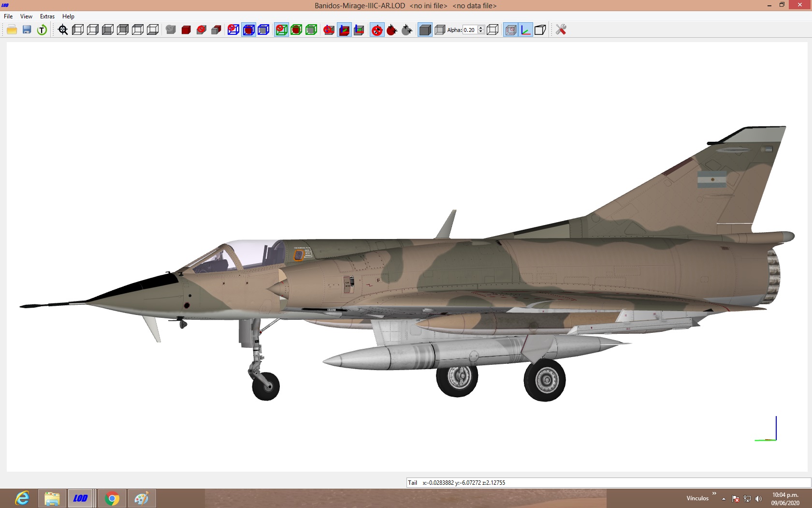The image size is (812, 508).
Task: Click the grey blob shape toolbar icon
Action: [x=171, y=30]
